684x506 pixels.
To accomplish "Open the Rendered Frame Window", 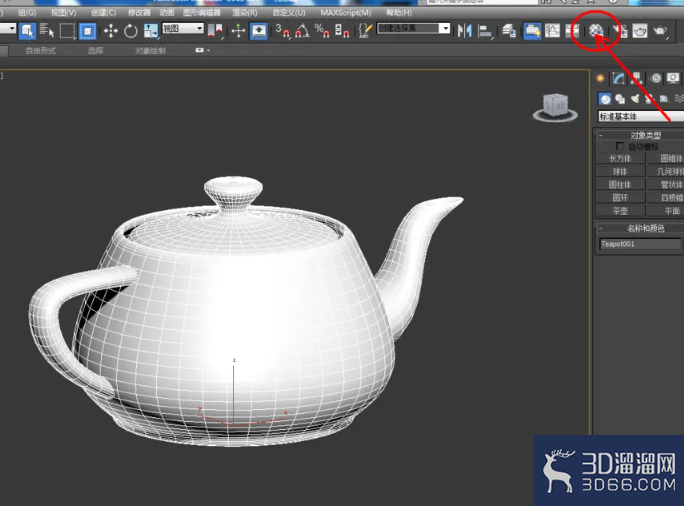I will [x=640, y=31].
